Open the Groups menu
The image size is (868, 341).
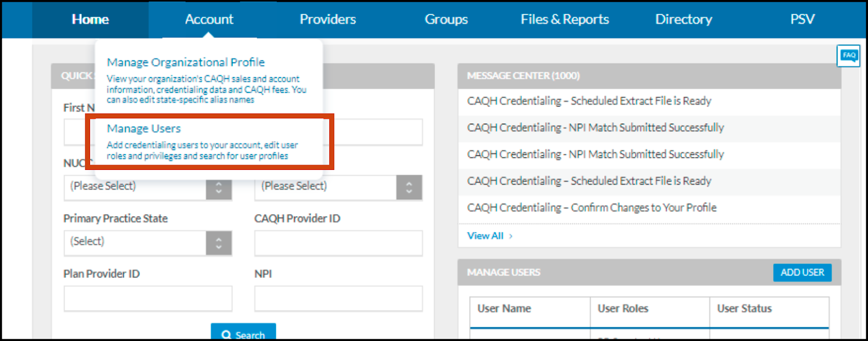[x=446, y=20]
